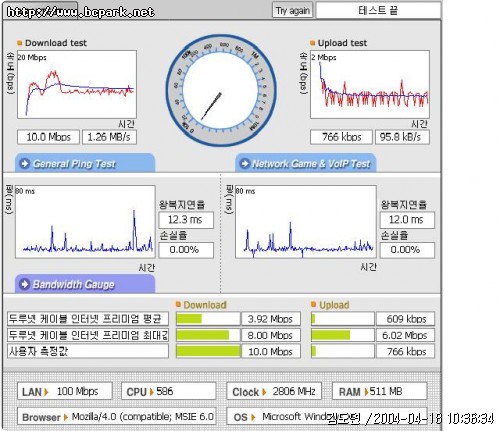Screen dimensions: 500x431
Task: Click the Download test speed graph
Action: click(77, 84)
